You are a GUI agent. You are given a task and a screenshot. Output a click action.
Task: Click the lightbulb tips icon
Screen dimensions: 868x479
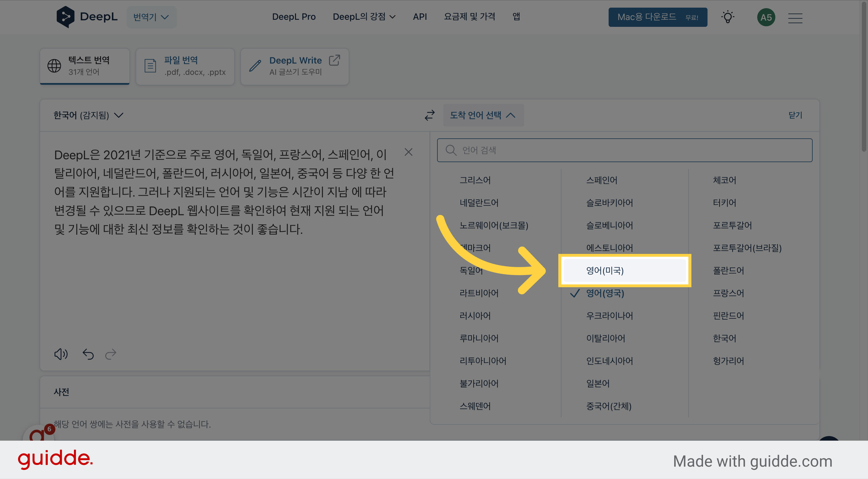pyautogui.click(x=728, y=17)
